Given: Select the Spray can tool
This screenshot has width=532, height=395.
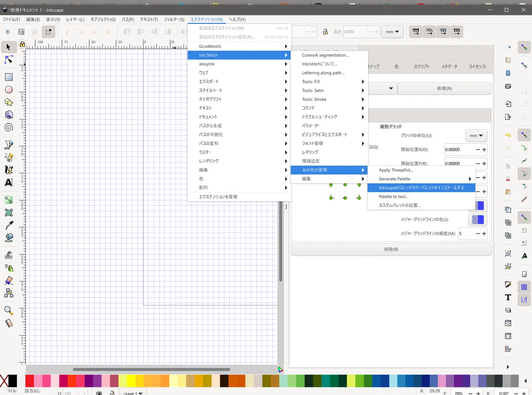Looking at the screenshot, I should pyautogui.click(x=8, y=268).
